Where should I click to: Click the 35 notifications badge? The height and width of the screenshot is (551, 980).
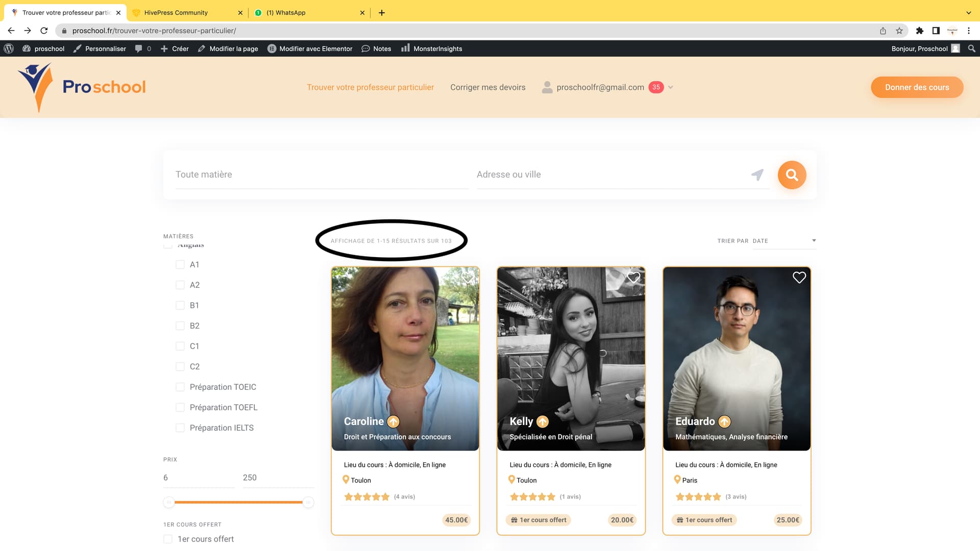656,87
